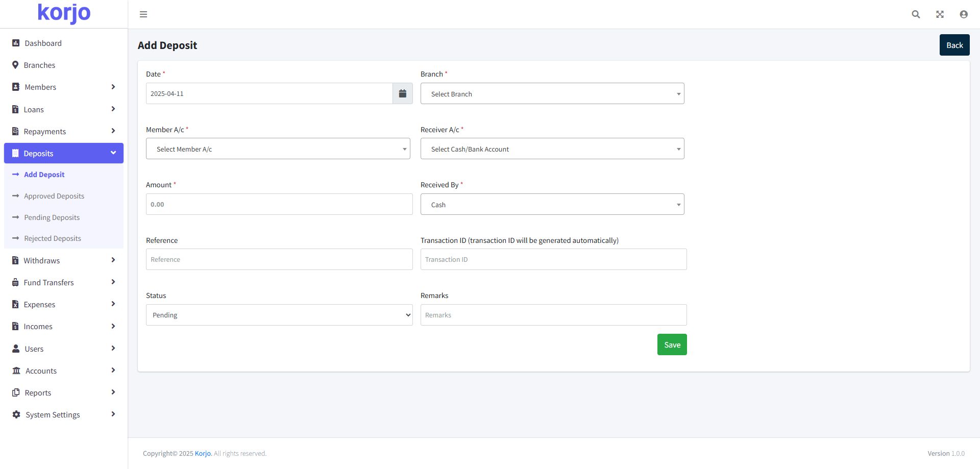Go to Pending Deposits submenu item
This screenshot has width=980, height=469.
click(x=52, y=217)
